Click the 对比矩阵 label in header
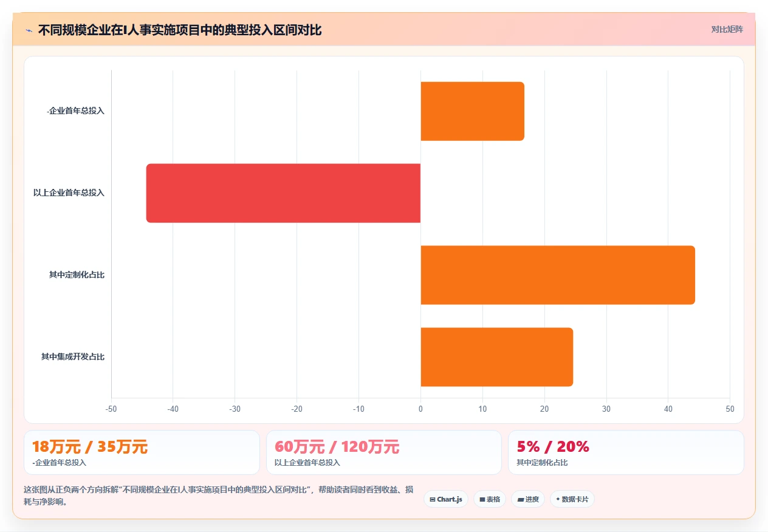The width and height of the screenshot is (768, 532). [727, 29]
